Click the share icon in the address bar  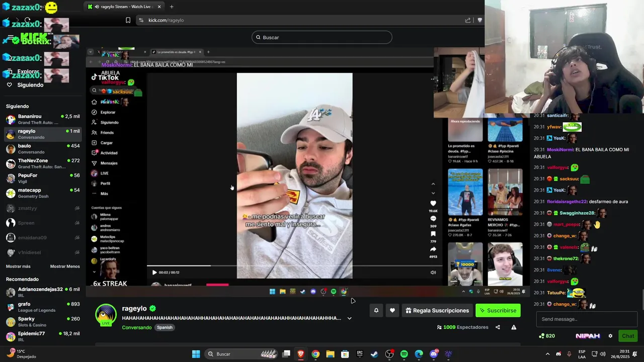(x=468, y=20)
